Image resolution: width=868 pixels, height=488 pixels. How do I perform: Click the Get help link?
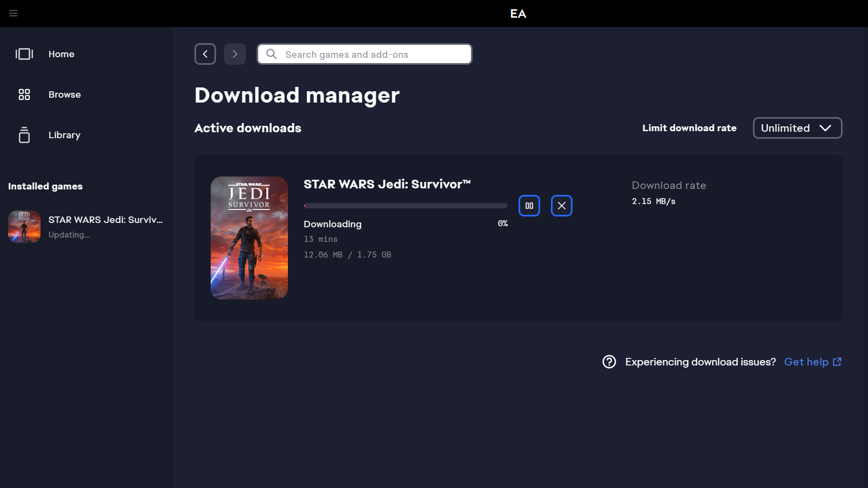[x=806, y=362]
